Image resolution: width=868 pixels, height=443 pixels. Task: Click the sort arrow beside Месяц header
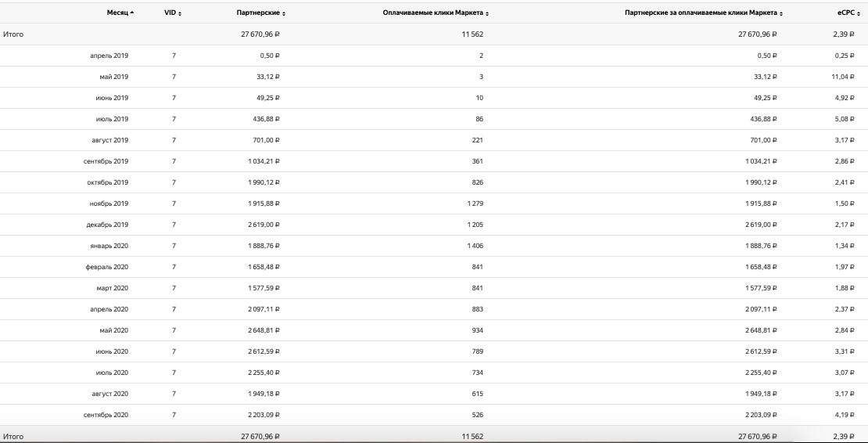(x=132, y=13)
